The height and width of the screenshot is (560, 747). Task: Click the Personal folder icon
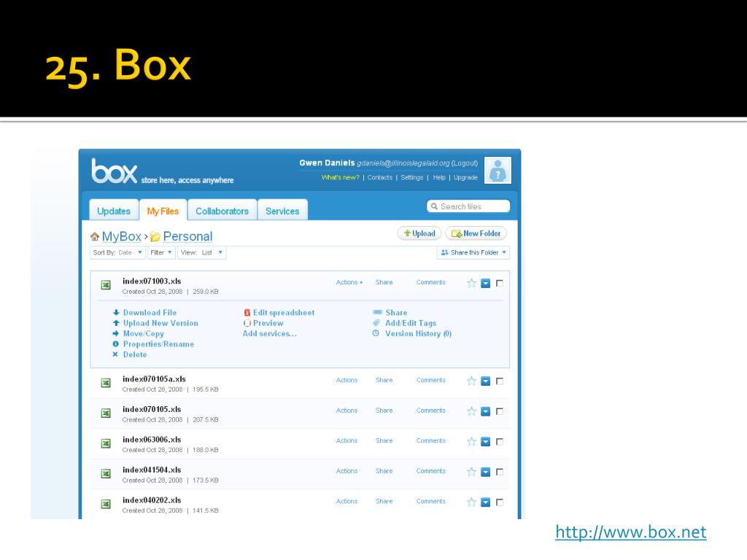tap(155, 237)
